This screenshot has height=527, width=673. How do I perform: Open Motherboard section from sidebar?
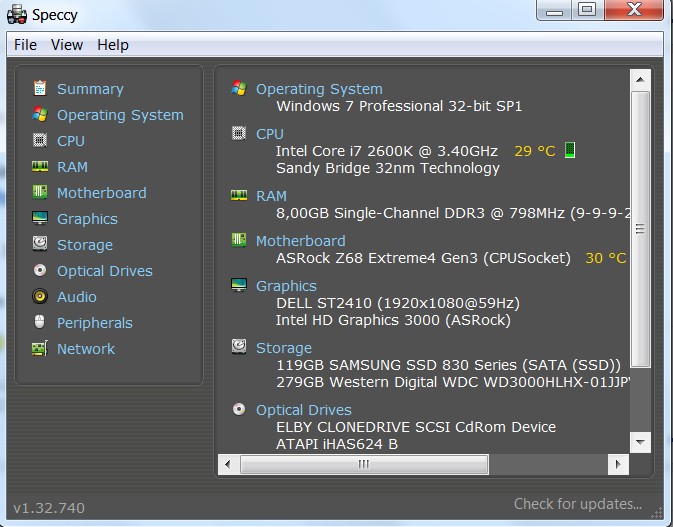coord(102,193)
